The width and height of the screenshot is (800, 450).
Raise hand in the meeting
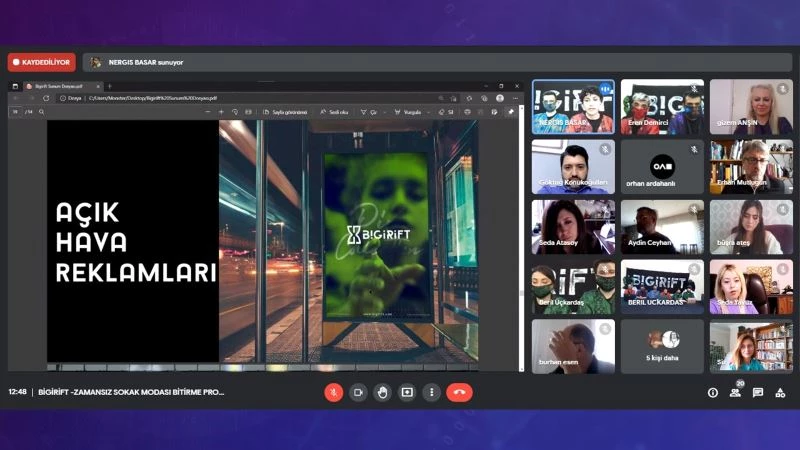pos(382,392)
